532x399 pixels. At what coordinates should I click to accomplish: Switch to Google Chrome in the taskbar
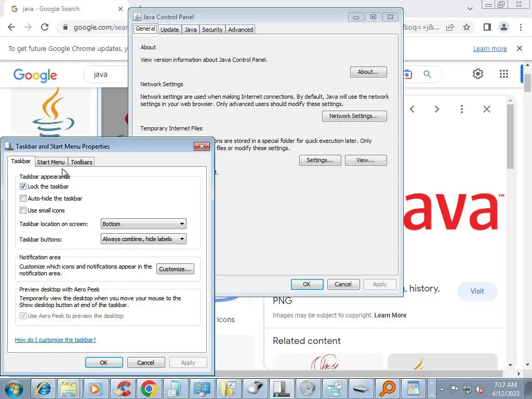149,389
